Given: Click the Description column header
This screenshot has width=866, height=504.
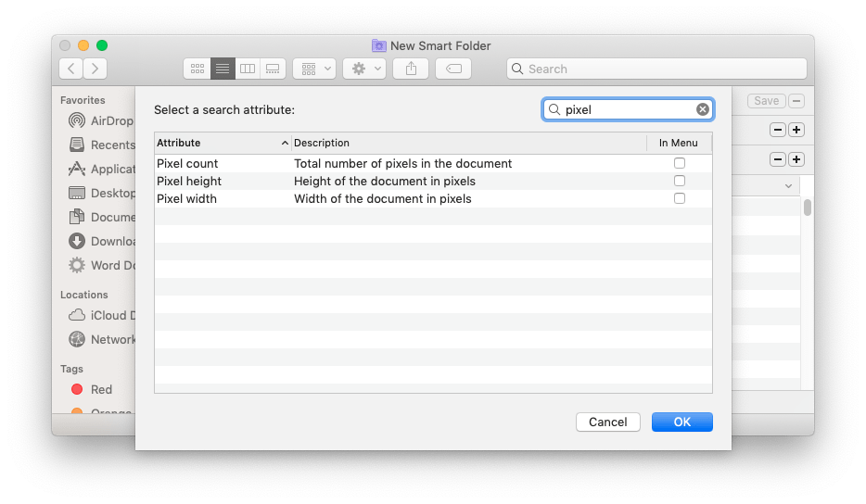Looking at the screenshot, I should click(x=469, y=143).
